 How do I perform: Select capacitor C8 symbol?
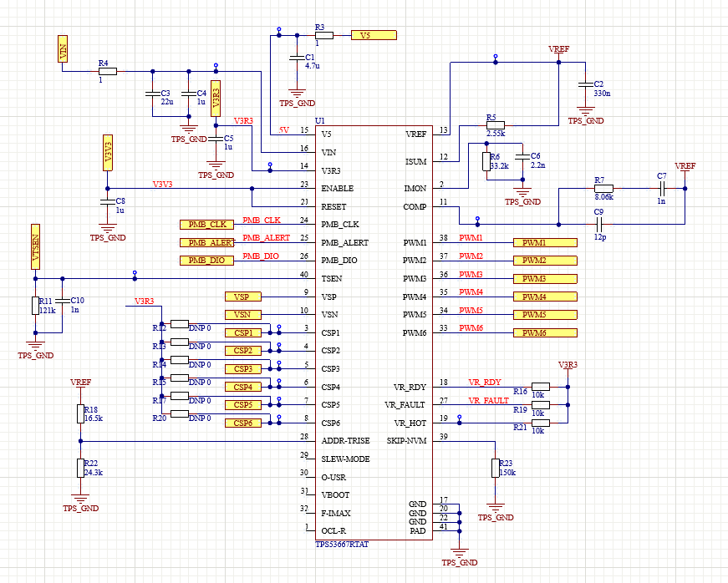pyautogui.click(x=108, y=202)
